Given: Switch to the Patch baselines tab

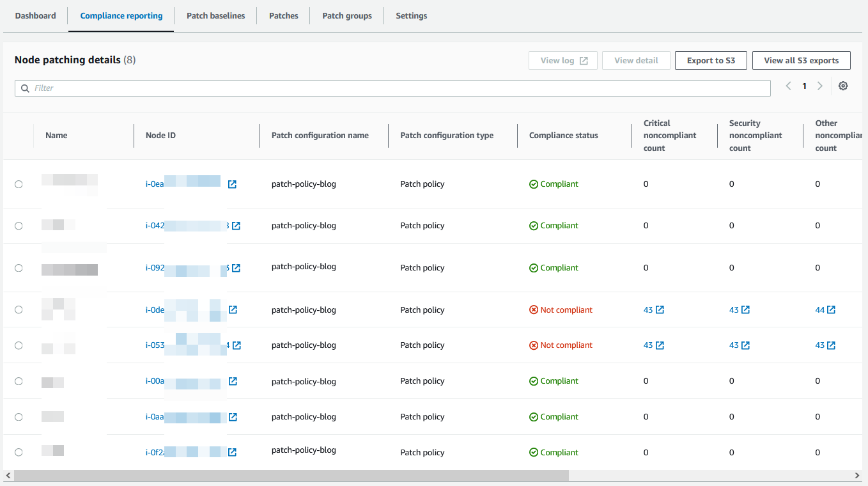Looking at the screenshot, I should point(215,15).
